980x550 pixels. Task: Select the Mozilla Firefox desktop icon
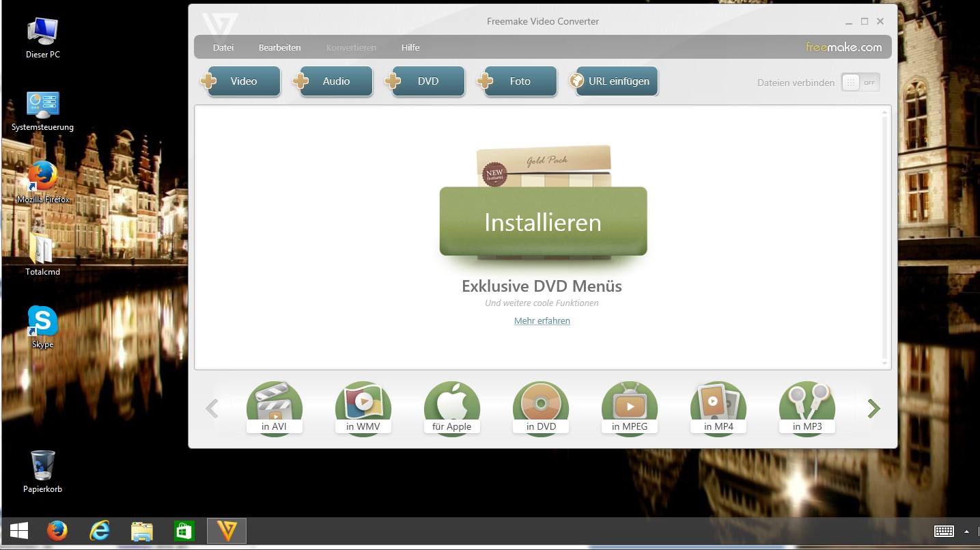click(x=42, y=182)
